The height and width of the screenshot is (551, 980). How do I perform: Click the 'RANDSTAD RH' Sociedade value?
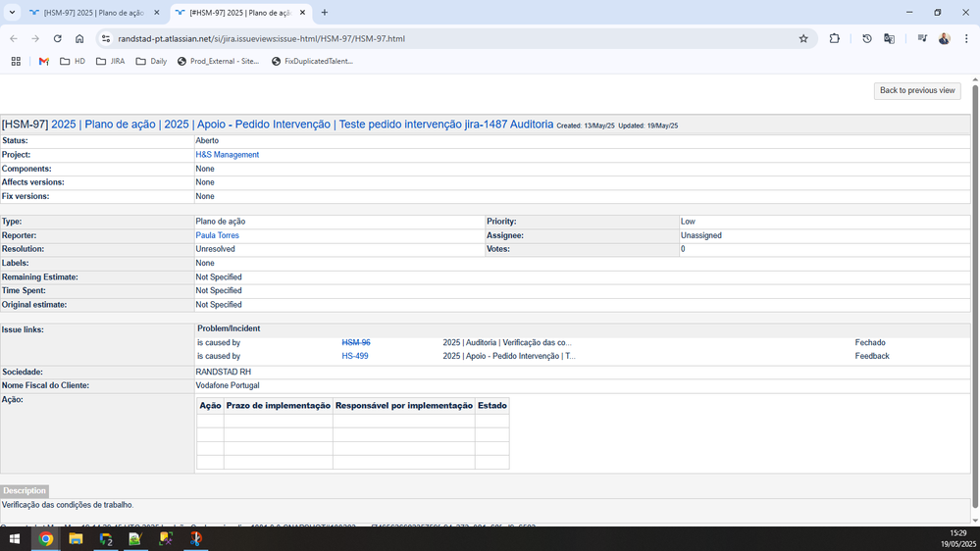coord(223,372)
